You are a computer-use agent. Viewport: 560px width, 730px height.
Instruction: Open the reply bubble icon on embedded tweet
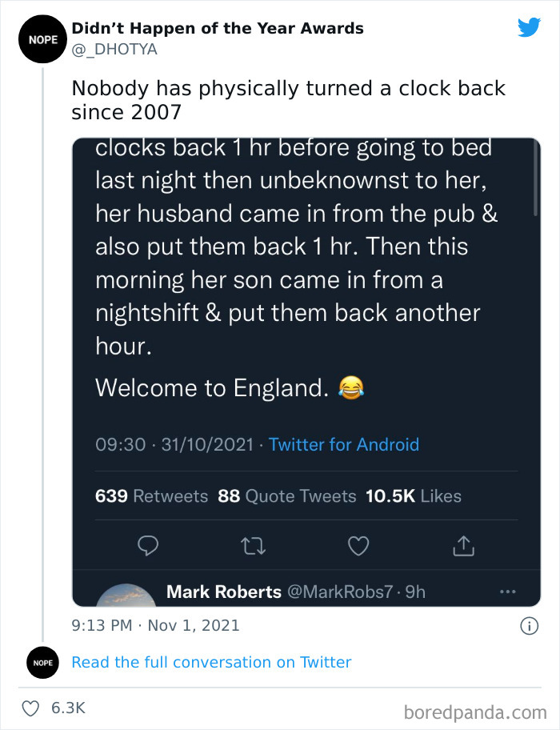point(148,545)
